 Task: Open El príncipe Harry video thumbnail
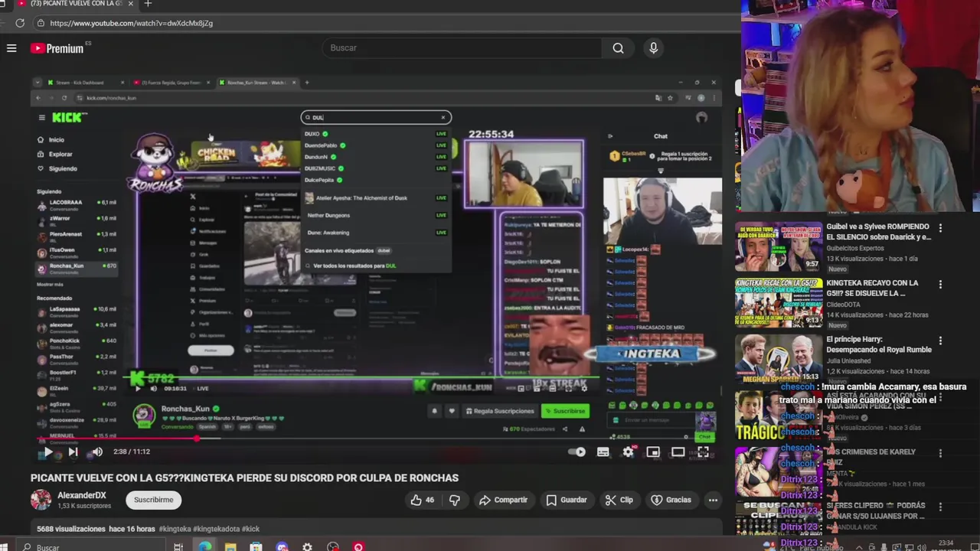778,359
